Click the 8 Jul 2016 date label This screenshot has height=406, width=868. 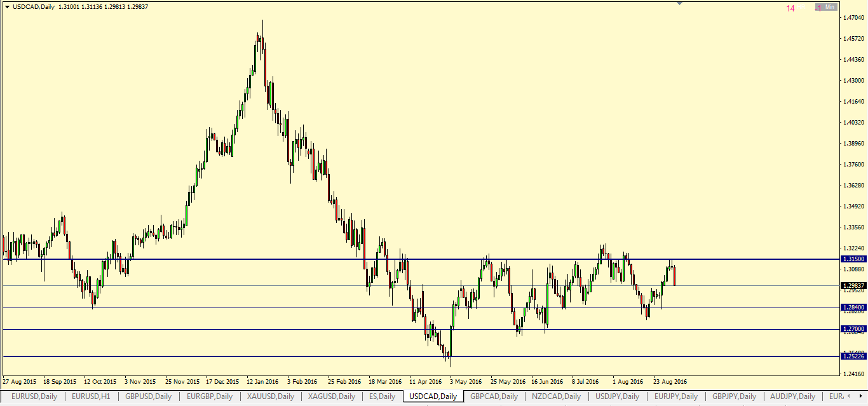(x=585, y=382)
